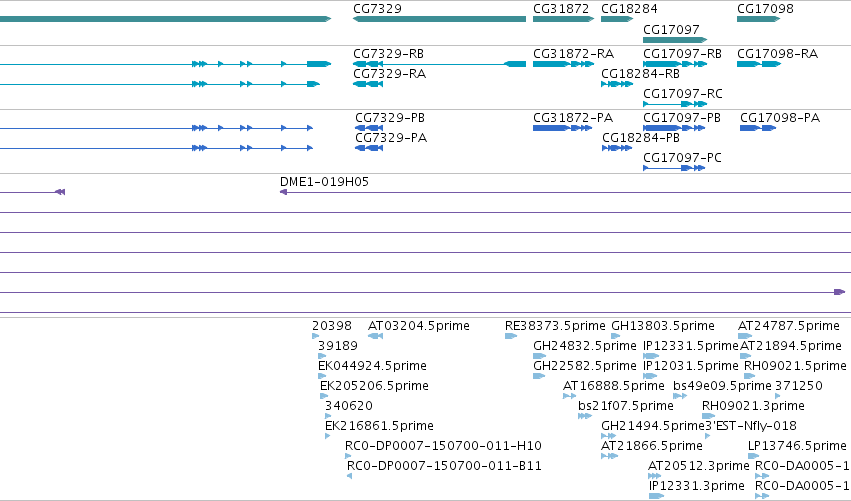Click transcript CG31872-RA
The image size is (851, 501).
click(563, 64)
